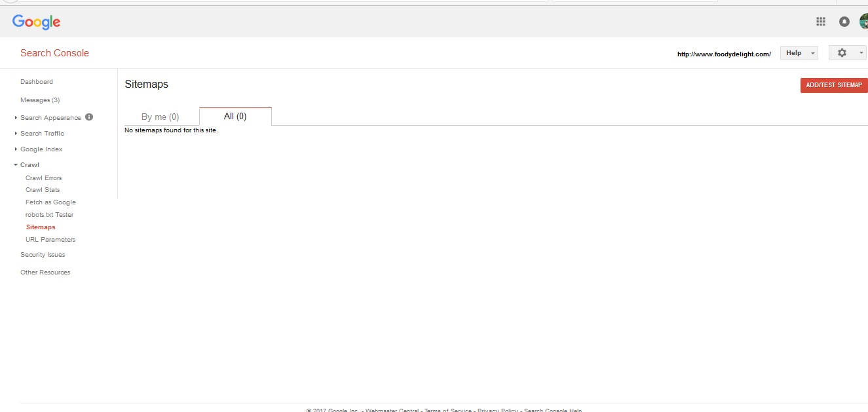The image size is (868, 412).
Task: Click the info icon beside Search Appearance
Action: coord(89,117)
